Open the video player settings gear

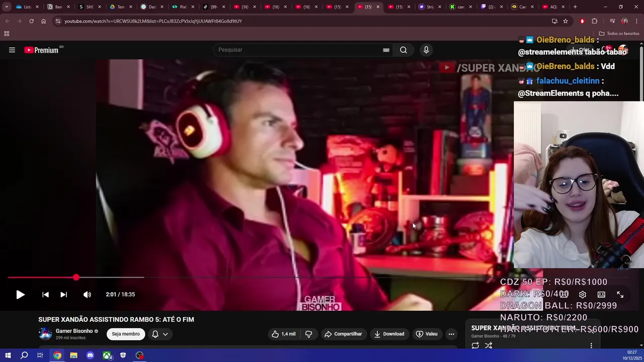coord(583,295)
